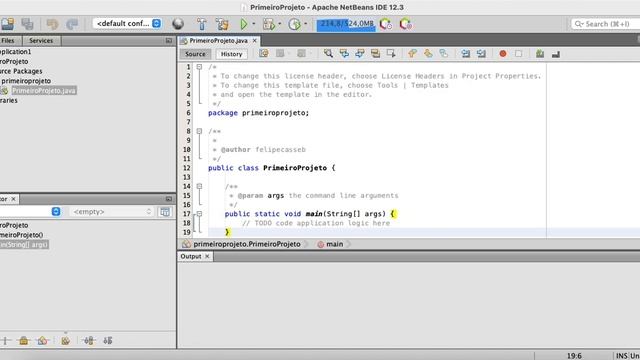The width and height of the screenshot is (640, 360).
Task: Start macro recording with red circle
Action: click(503, 53)
